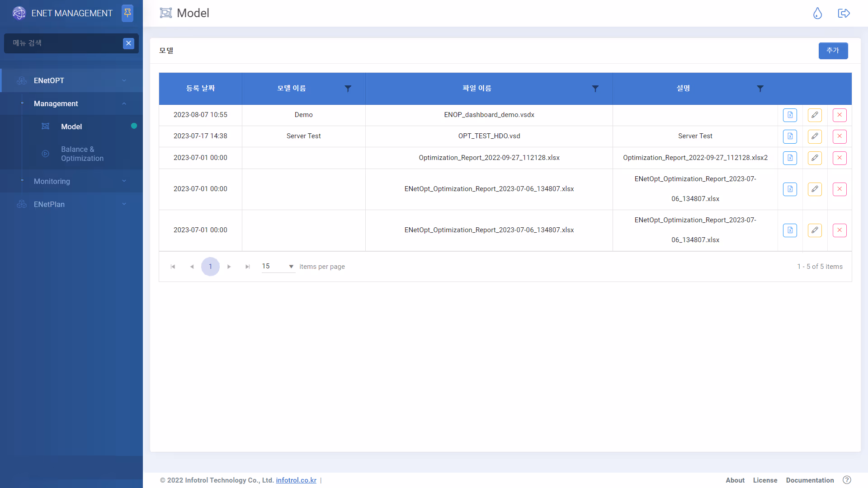
Task: Download file for Server Test row
Action: click(x=790, y=136)
